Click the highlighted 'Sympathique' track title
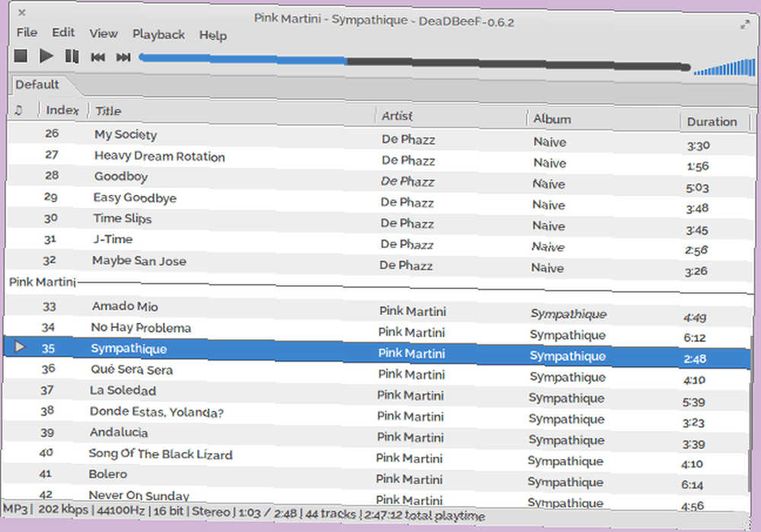 tap(129, 349)
